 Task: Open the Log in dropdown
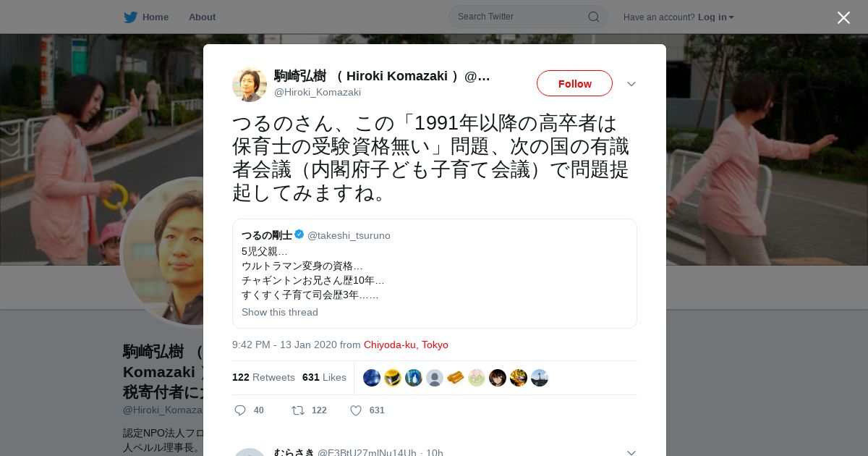coord(716,17)
